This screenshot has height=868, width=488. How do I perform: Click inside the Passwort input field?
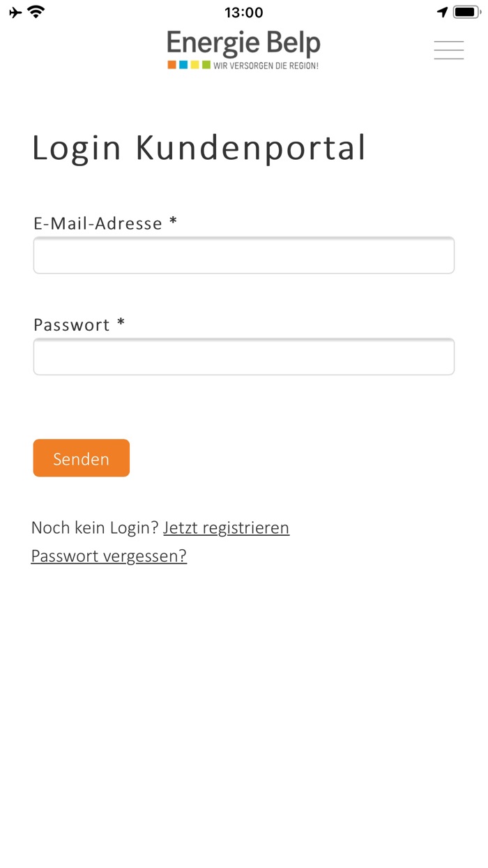click(243, 356)
